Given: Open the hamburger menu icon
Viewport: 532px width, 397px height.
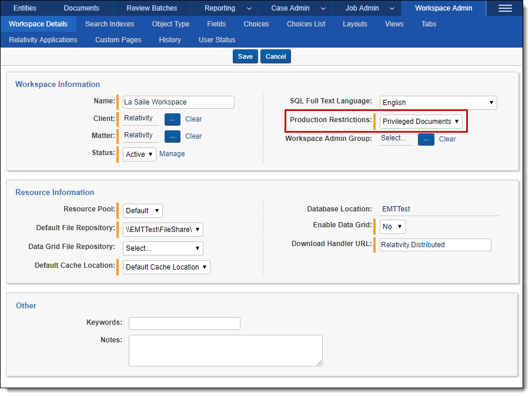Looking at the screenshot, I should point(504,8).
